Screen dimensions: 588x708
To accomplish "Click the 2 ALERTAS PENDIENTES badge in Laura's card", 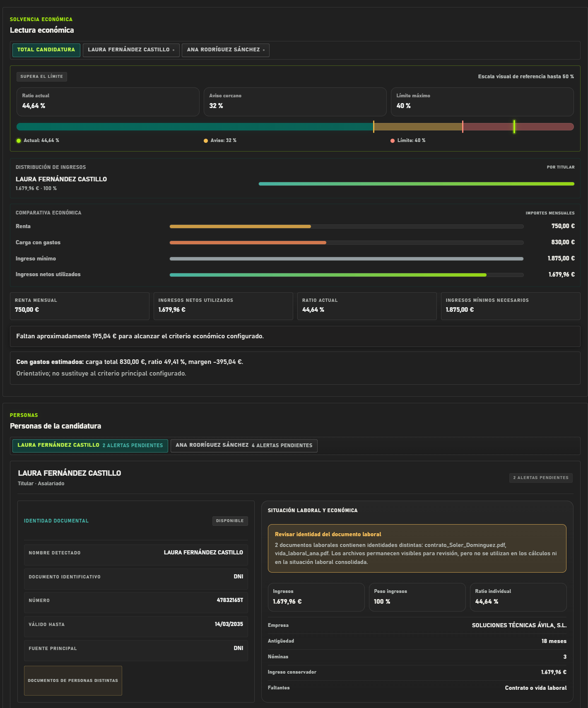I will (541, 478).
